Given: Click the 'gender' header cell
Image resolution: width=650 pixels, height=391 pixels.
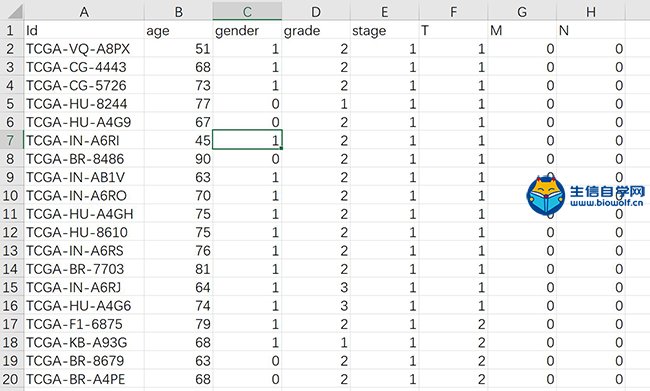Looking at the screenshot, I should 247,30.
